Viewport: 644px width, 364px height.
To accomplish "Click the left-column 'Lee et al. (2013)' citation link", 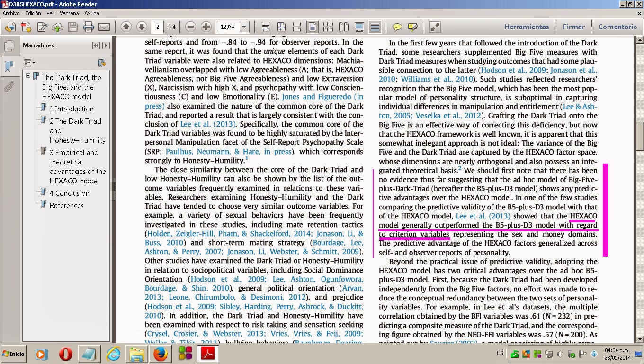I will coord(208,124).
